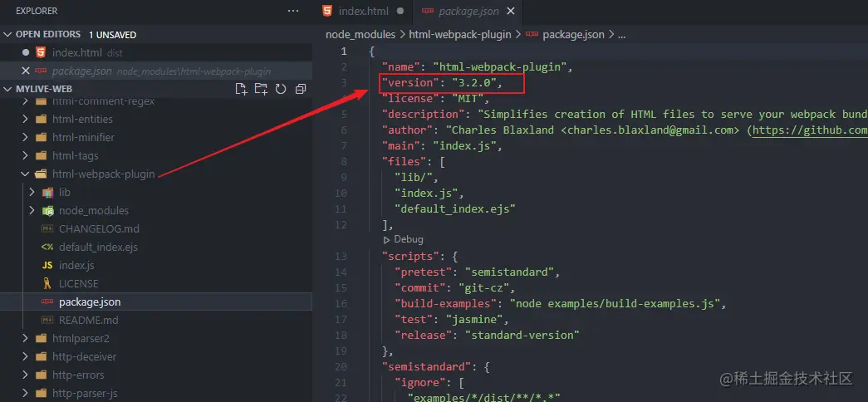Click the open folder icon of html-webpack-plugin
The width and height of the screenshot is (868, 402).
pyautogui.click(x=41, y=174)
